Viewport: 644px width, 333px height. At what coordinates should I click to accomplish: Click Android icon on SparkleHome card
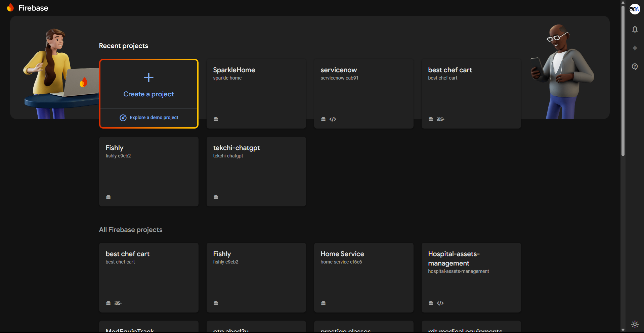click(216, 119)
